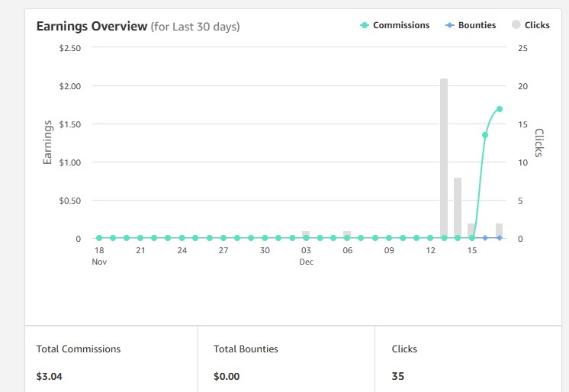Select the highest Commissions data point
569x392 pixels.
(499, 109)
